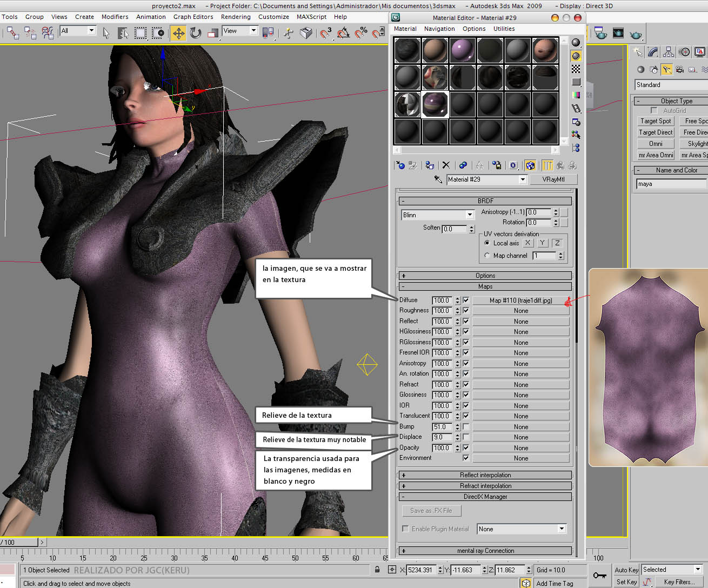Expand the Refract interpolation rollout
The image size is (708, 588).
point(485,486)
